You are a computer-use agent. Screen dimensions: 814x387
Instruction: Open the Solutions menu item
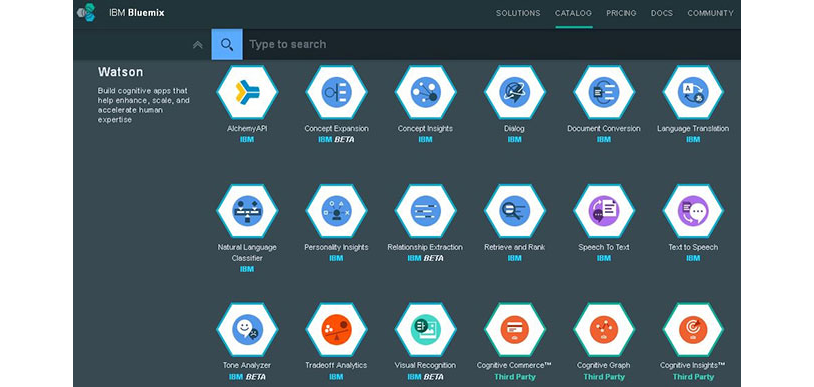(x=518, y=13)
